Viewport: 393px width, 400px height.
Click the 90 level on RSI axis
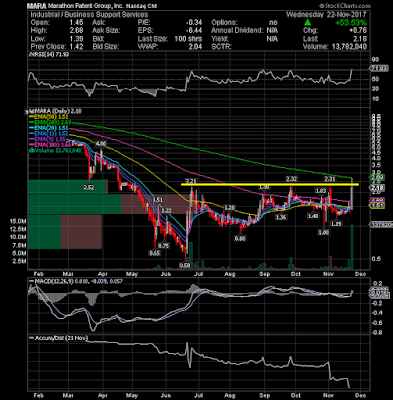pos(375,60)
